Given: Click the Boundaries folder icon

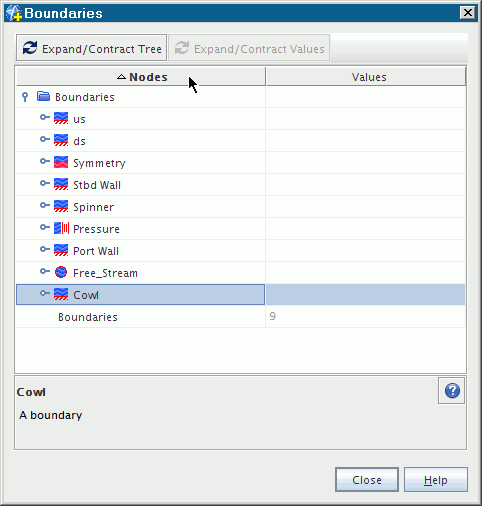Looking at the screenshot, I should [43, 96].
